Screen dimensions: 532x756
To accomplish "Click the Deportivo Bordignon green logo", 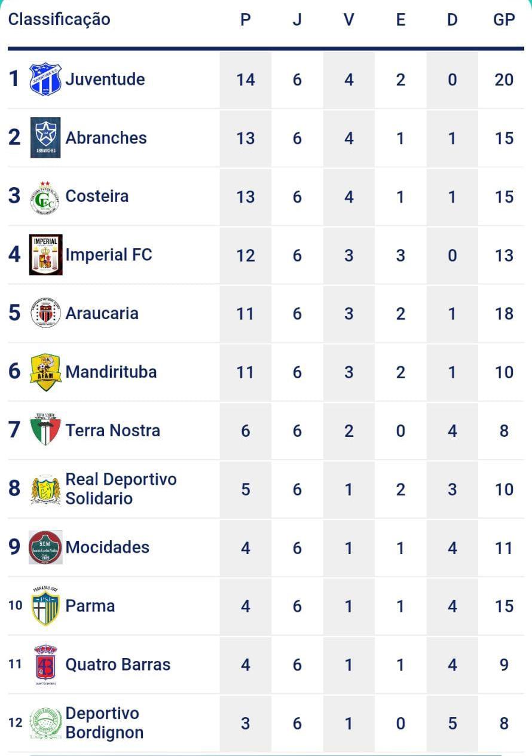I will point(45,723).
